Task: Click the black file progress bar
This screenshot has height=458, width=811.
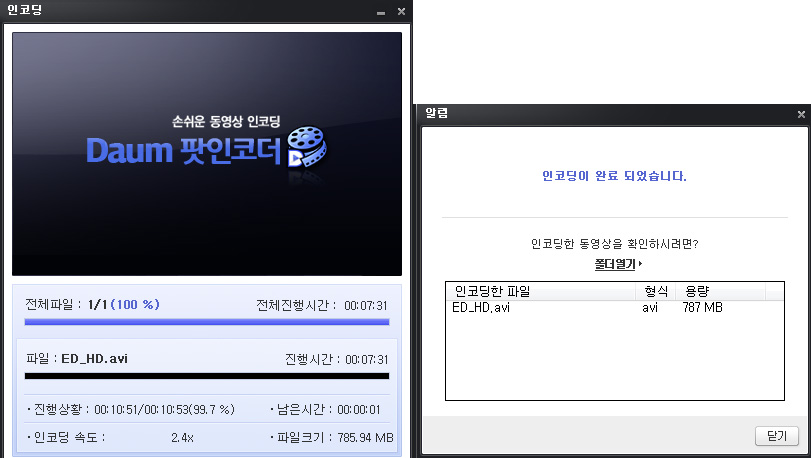Action: tap(207, 376)
